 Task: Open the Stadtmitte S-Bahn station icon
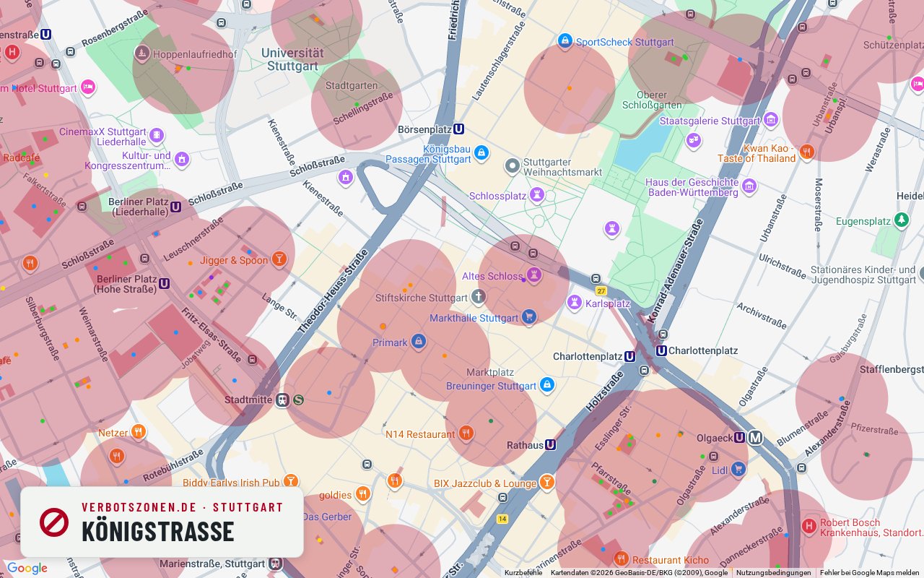coord(298,400)
